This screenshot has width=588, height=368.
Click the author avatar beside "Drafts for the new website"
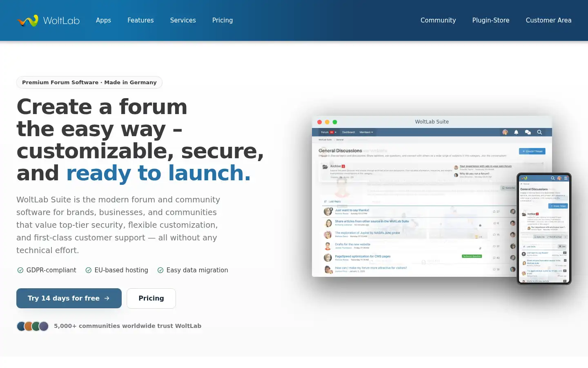tap(327, 246)
